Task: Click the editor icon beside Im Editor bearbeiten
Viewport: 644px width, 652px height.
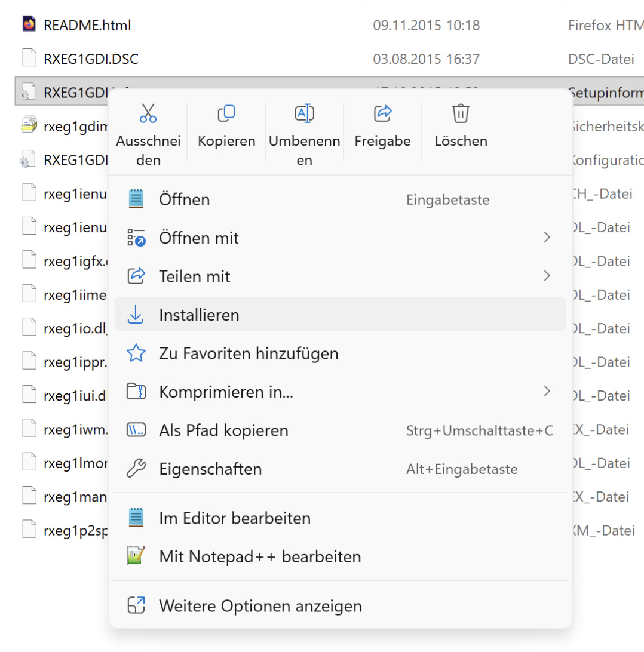Action: pyautogui.click(x=136, y=518)
